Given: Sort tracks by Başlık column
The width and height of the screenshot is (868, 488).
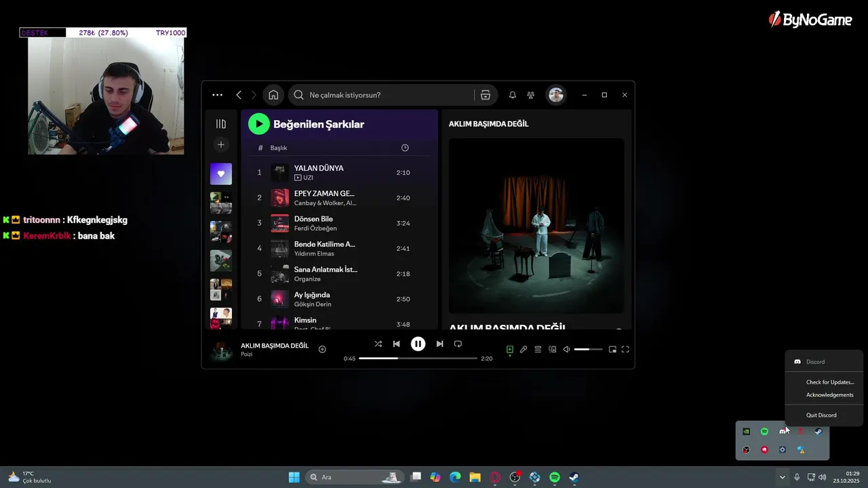Looking at the screenshot, I should pyautogui.click(x=279, y=148).
